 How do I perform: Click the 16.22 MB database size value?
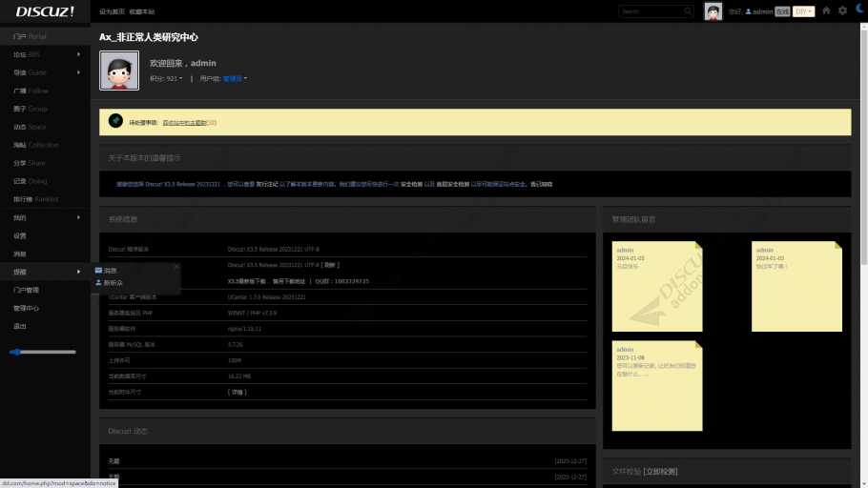coord(239,376)
